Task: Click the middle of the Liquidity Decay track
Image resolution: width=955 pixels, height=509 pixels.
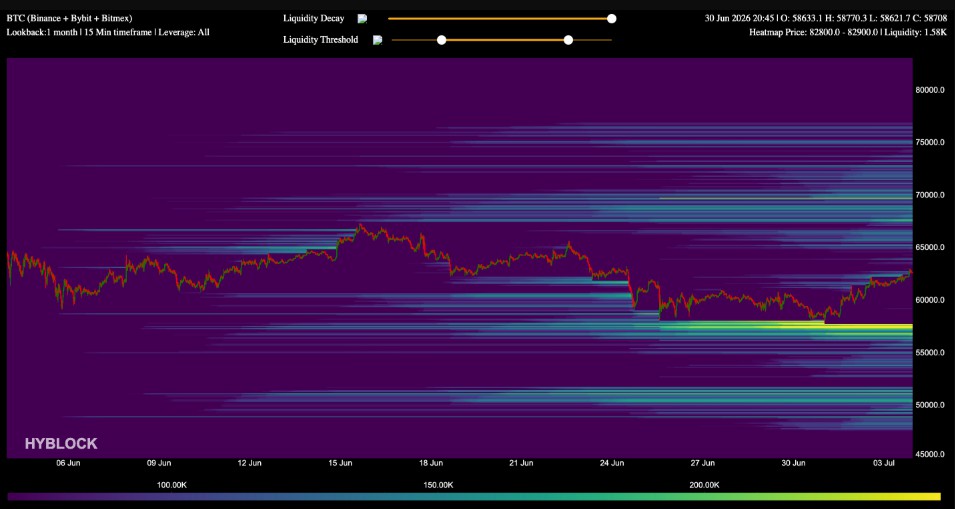Action: pos(499,19)
